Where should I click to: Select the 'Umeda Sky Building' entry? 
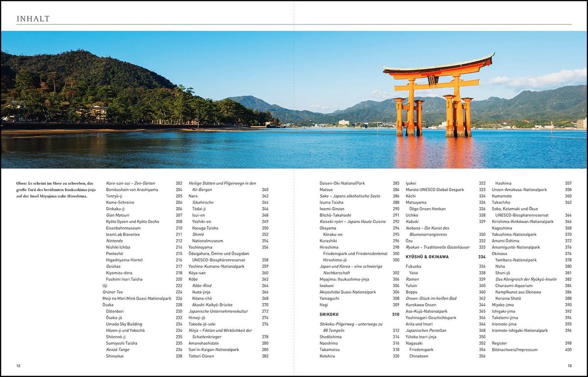coord(124,324)
